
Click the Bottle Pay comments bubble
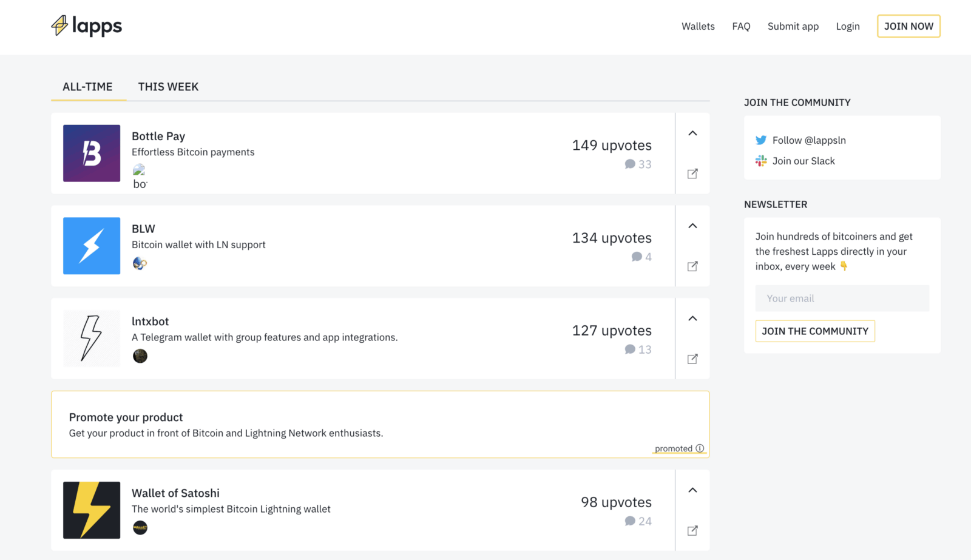[x=630, y=164]
